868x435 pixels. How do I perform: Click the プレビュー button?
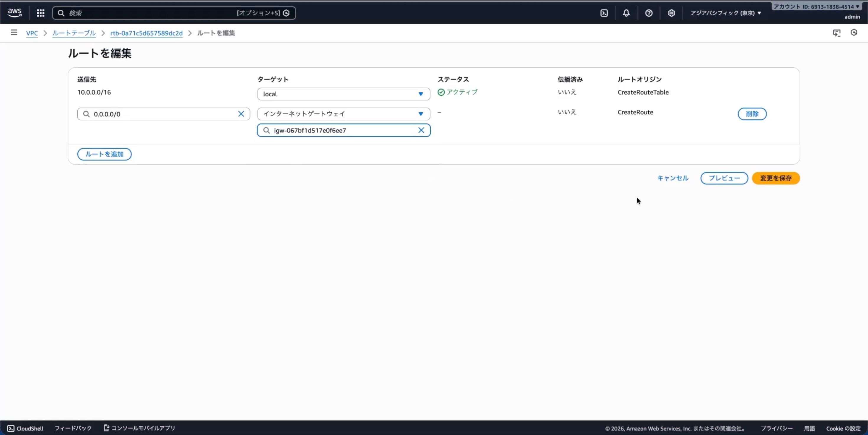pyautogui.click(x=724, y=178)
